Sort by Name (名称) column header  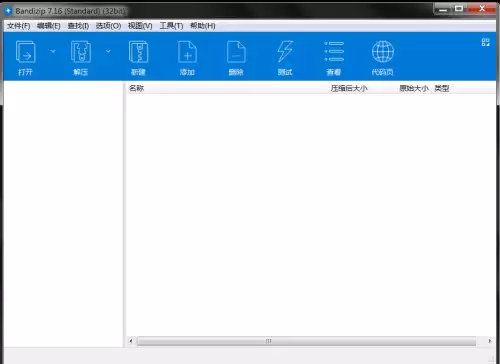coord(136,88)
